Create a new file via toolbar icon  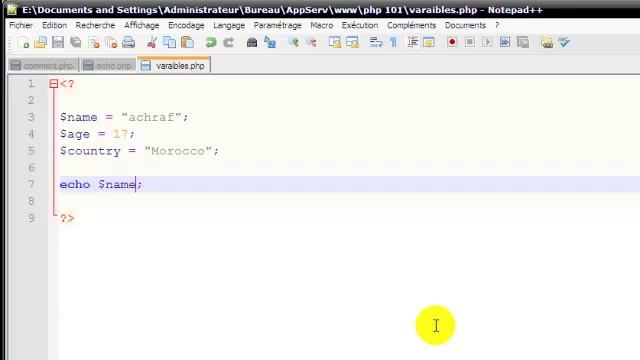pos(23,42)
